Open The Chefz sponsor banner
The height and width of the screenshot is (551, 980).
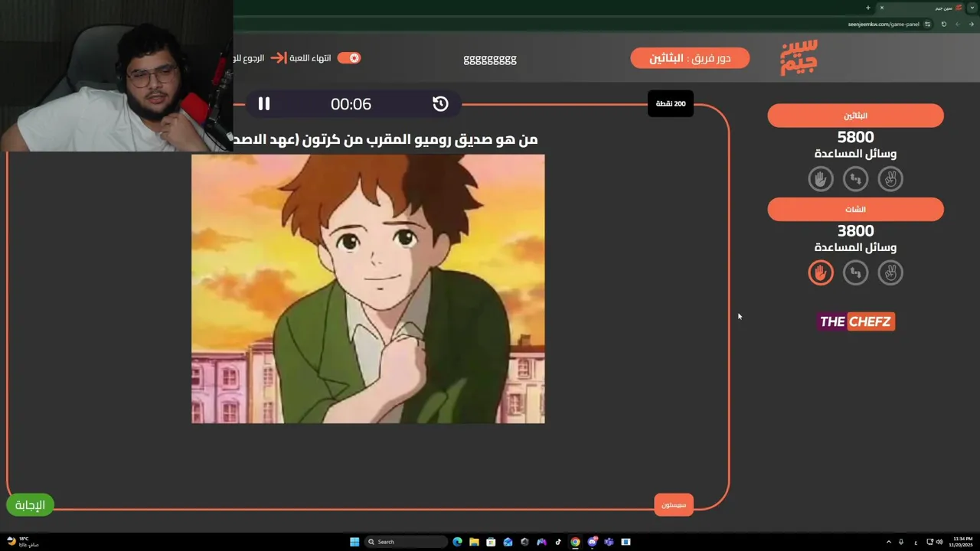click(856, 321)
